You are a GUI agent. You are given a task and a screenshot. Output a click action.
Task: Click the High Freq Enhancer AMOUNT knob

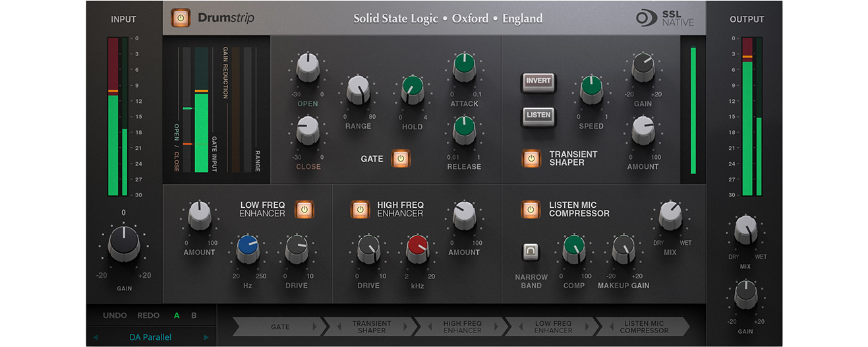click(x=464, y=215)
